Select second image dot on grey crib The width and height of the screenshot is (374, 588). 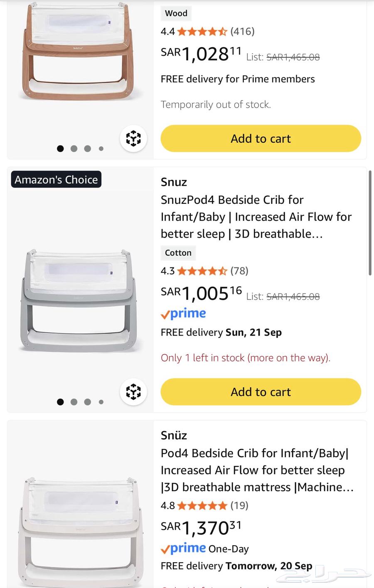[74, 402]
